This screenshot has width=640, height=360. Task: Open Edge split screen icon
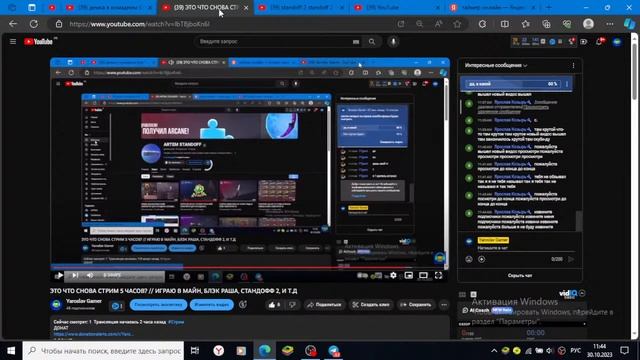click(505, 24)
